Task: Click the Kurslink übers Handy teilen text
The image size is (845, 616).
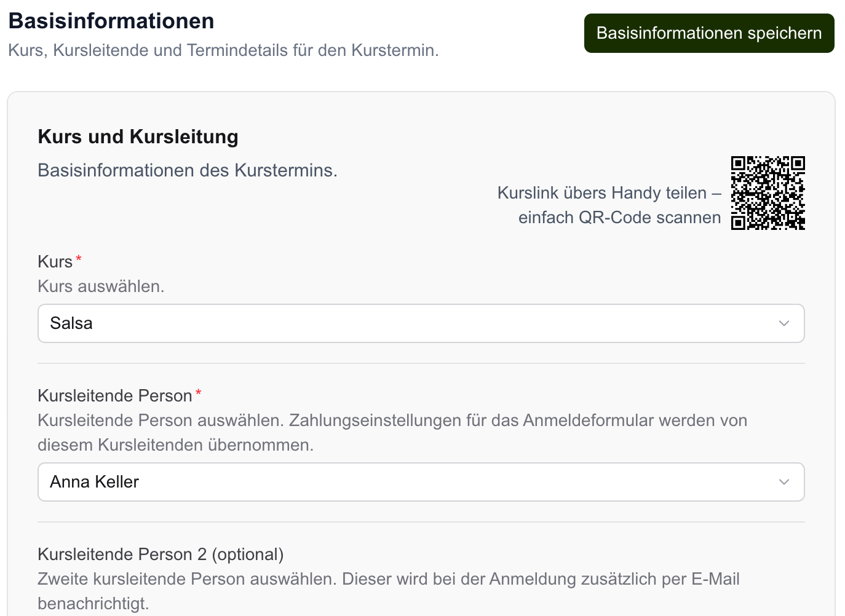Action: [x=608, y=192]
